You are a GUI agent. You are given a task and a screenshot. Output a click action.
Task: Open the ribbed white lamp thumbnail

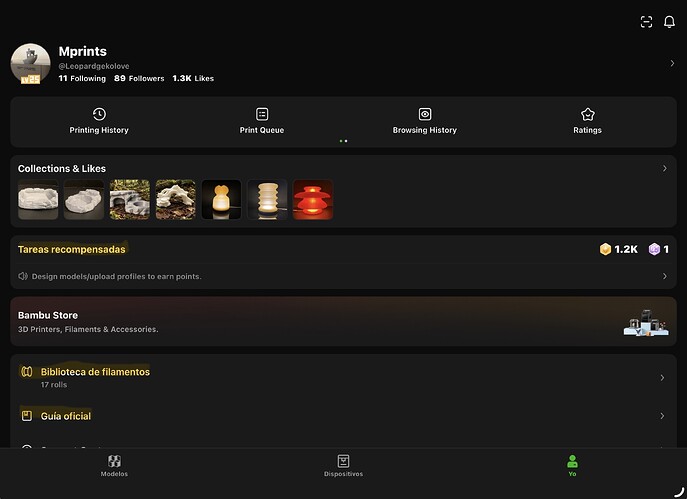point(267,199)
